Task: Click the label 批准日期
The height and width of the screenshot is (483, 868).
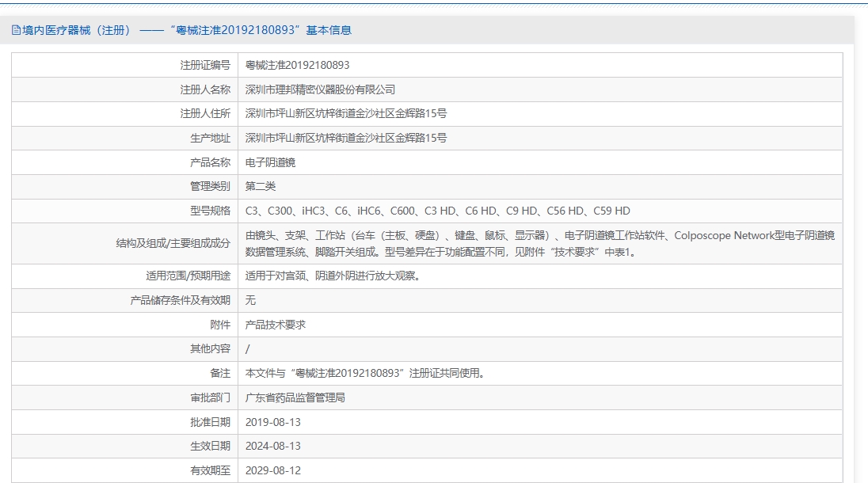Action: [210, 422]
